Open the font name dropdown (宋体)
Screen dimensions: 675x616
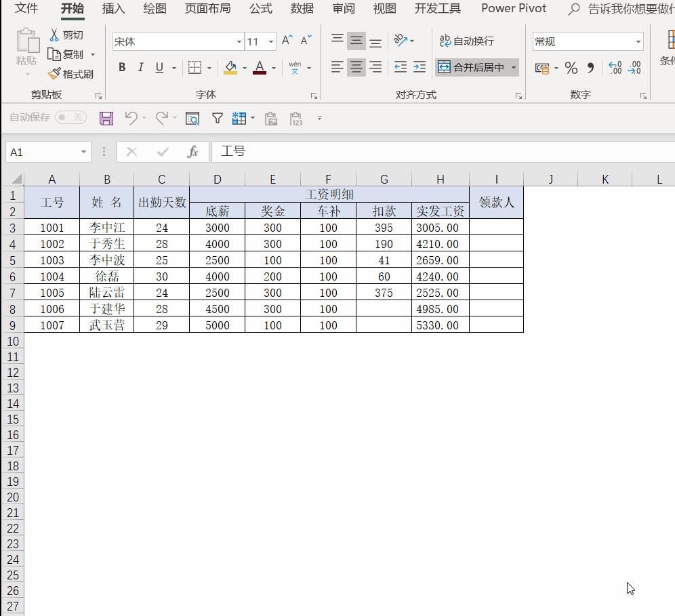click(x=239, y=42)
